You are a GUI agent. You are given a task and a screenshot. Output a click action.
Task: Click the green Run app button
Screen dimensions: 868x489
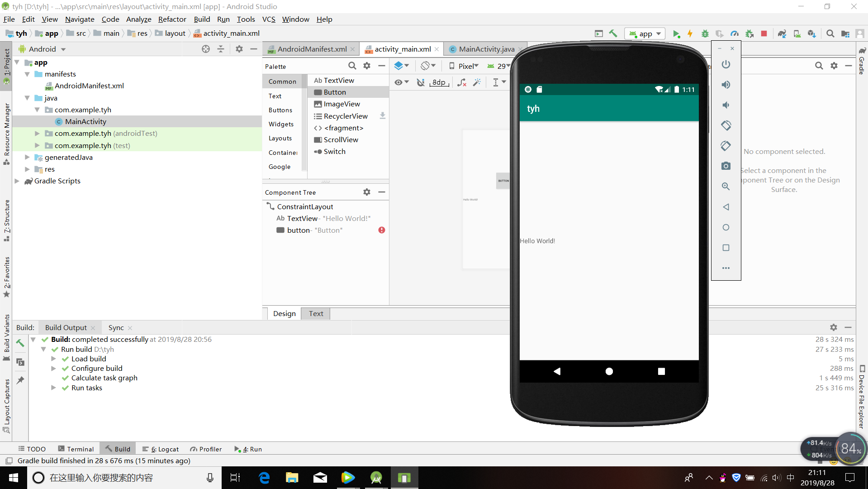pos(676,34)
